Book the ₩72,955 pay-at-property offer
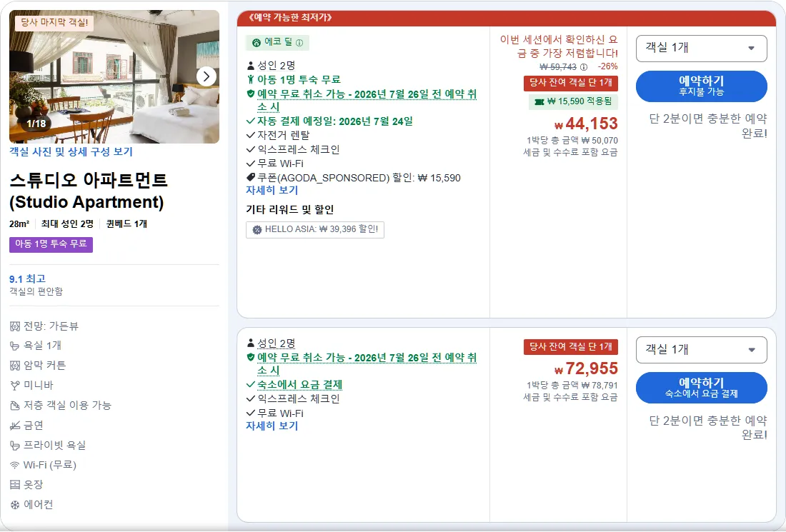This screenshot has height=532, width=786. click(701, 388)
